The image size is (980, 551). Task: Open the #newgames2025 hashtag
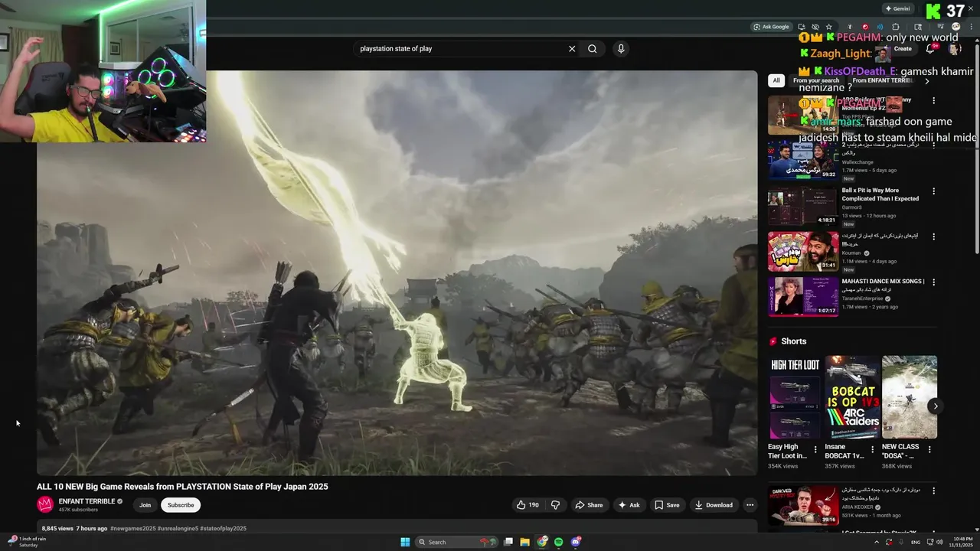(132, 529)
